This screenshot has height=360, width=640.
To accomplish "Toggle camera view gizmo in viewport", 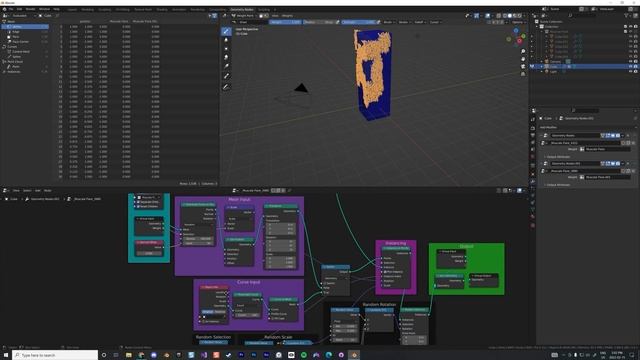I will click(523, 66).
